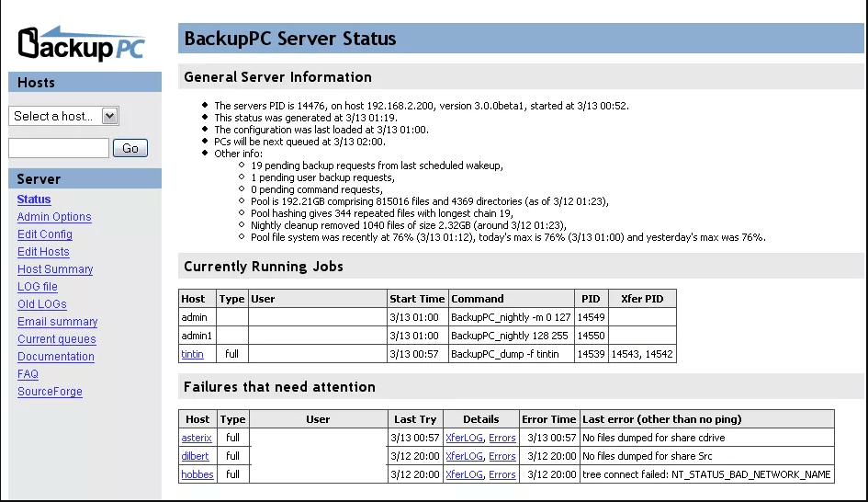View Errors for hobbes
Viewport: 868px width, 502px height.
(x=502, y=474)
